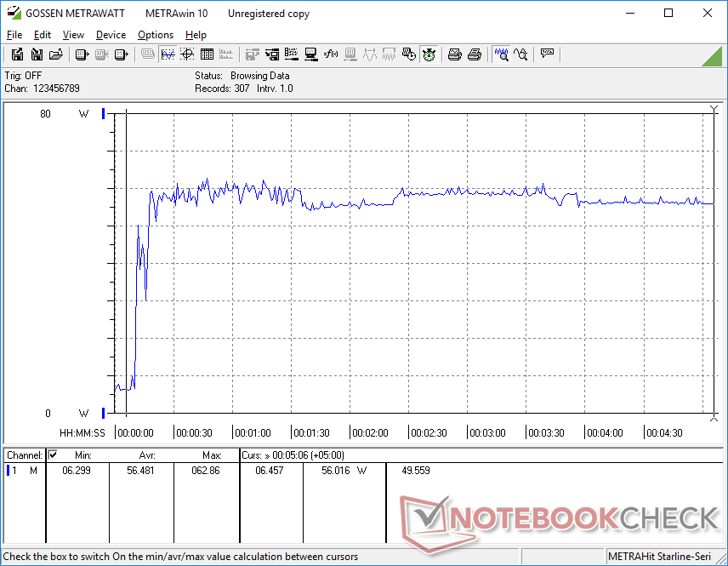This screenshot has width=728, height=566.
Task: Click the plain printer icon
Action: [x=474, y=54]
